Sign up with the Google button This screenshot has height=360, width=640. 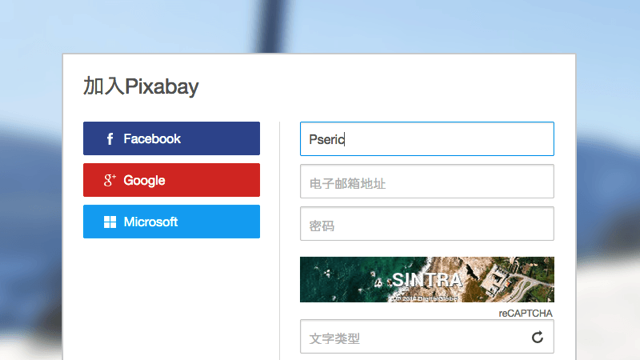pyautogui.click(x=171, y=180)
